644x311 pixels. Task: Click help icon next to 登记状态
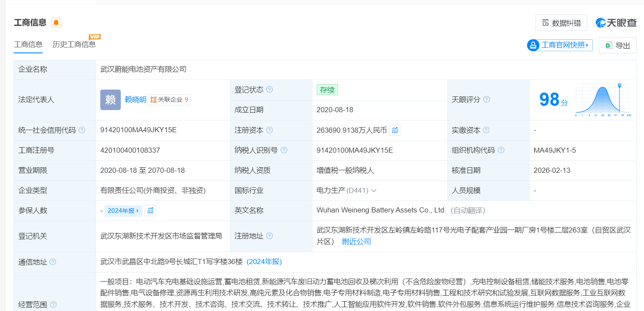(x=269, y=90)
